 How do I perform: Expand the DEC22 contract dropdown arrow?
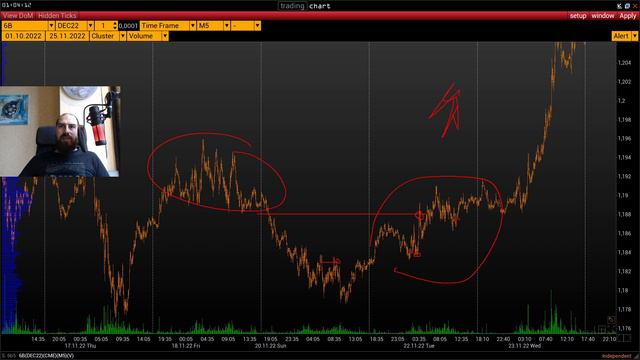91,26
